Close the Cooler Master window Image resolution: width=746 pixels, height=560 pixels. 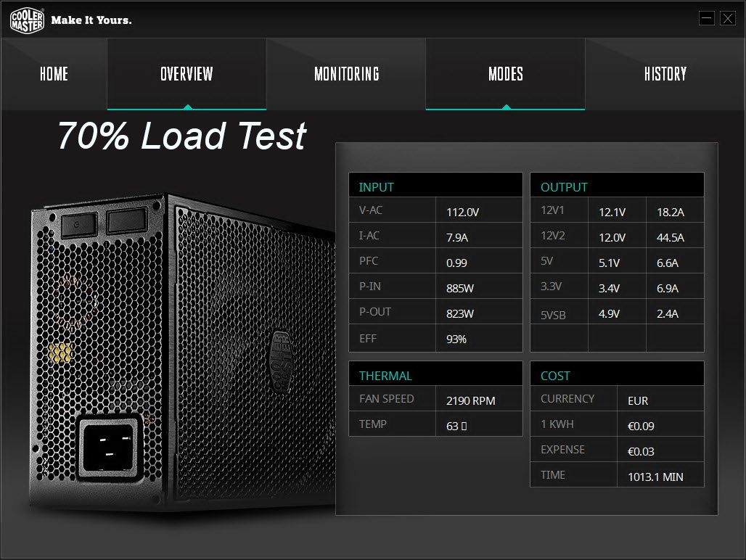click(727, 19)
